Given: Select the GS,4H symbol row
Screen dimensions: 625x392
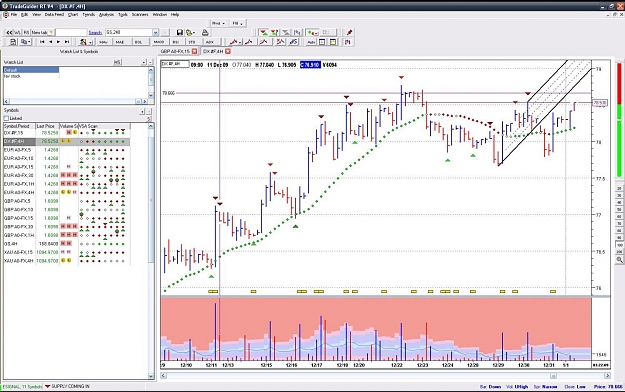Looking at the screenshot, I should (x=67, y=244).
